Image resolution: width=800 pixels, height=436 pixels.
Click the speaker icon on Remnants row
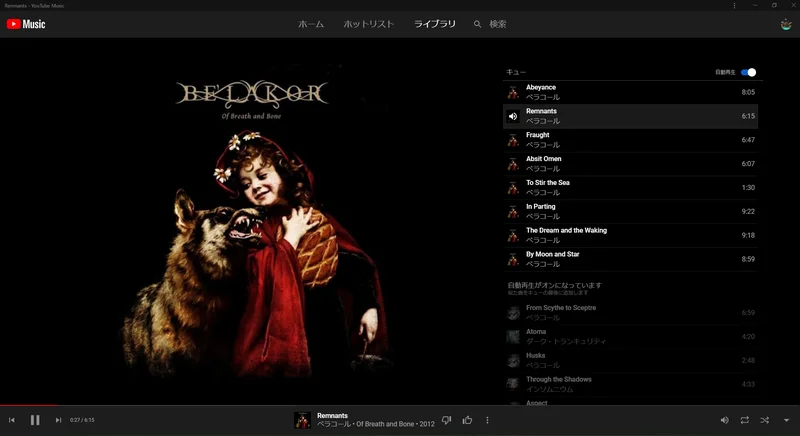click(x=513, y=116)
